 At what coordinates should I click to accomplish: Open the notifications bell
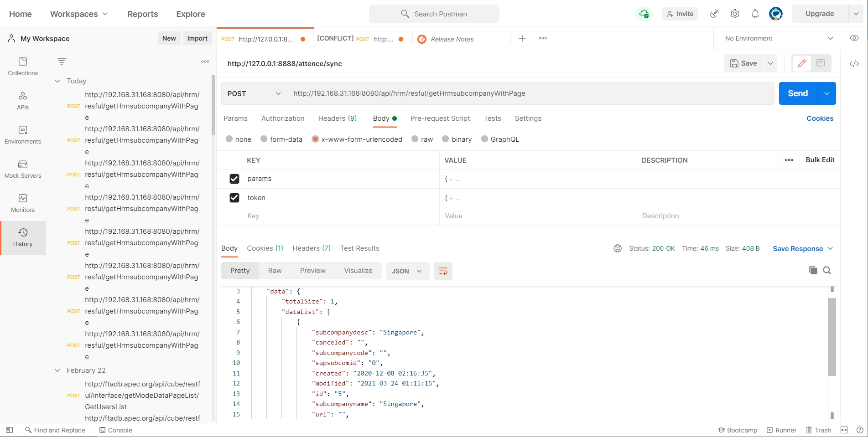(755, 14)
